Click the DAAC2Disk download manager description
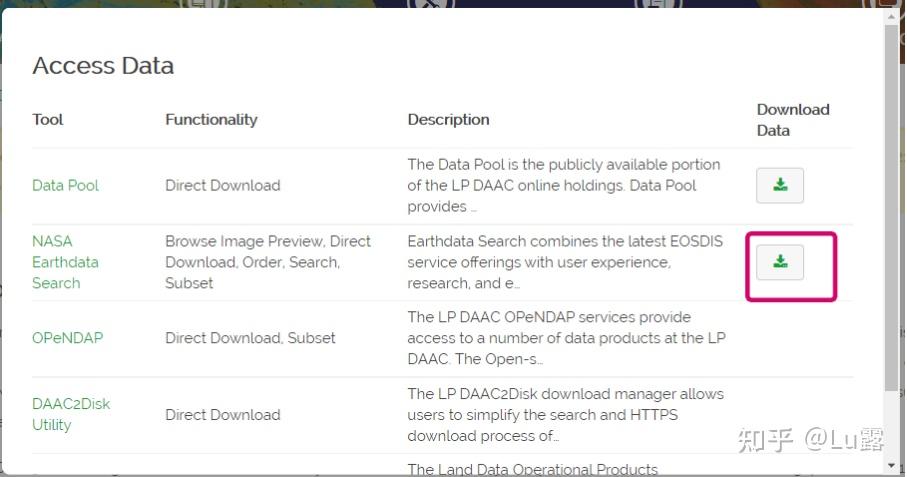Viewport: 907px width, 477px height. pos(565,414)
